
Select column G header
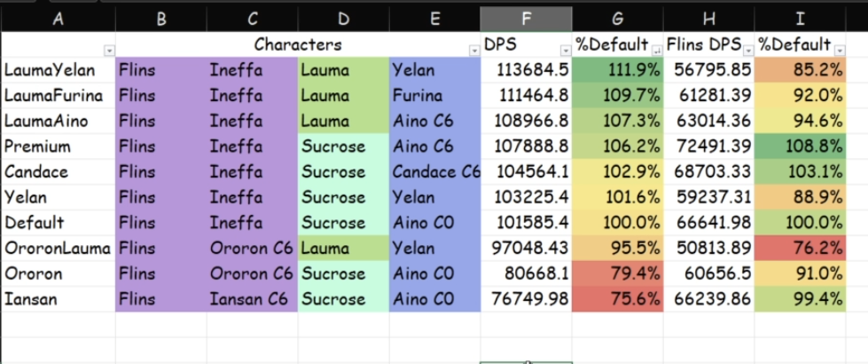click(x=618, y=20)
